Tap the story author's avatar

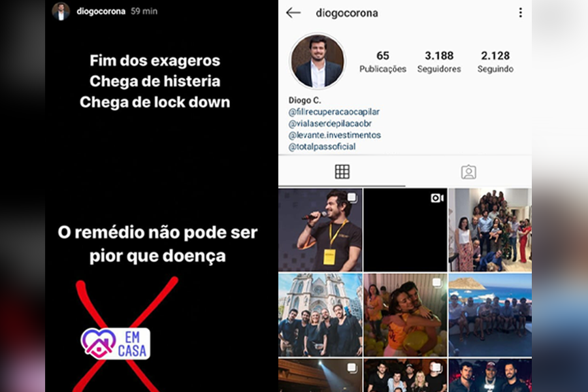point(61,11)
